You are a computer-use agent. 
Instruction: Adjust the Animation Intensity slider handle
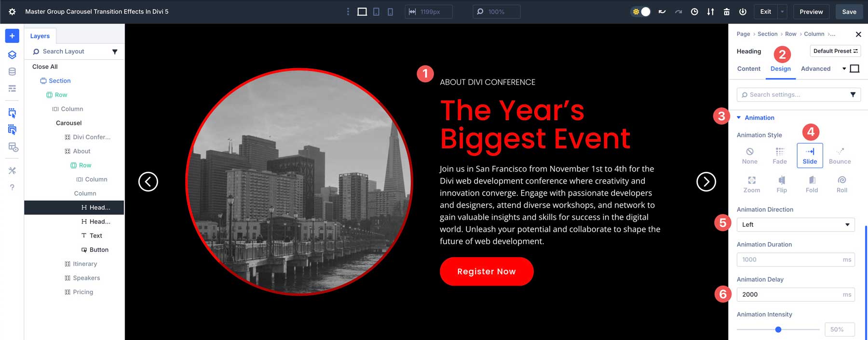click(x=778, y=330)
